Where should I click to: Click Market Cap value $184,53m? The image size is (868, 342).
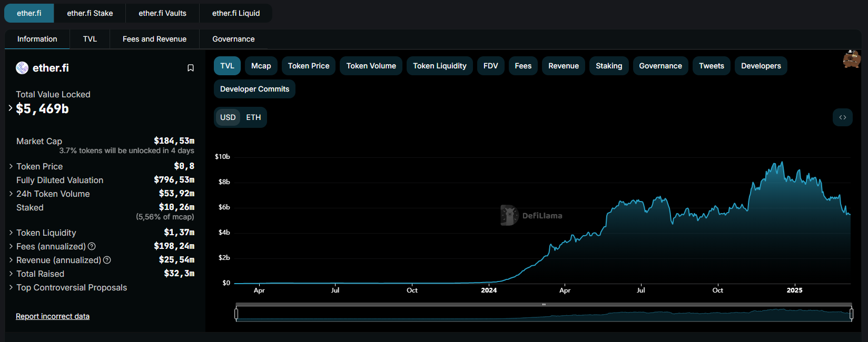(174, 140)
